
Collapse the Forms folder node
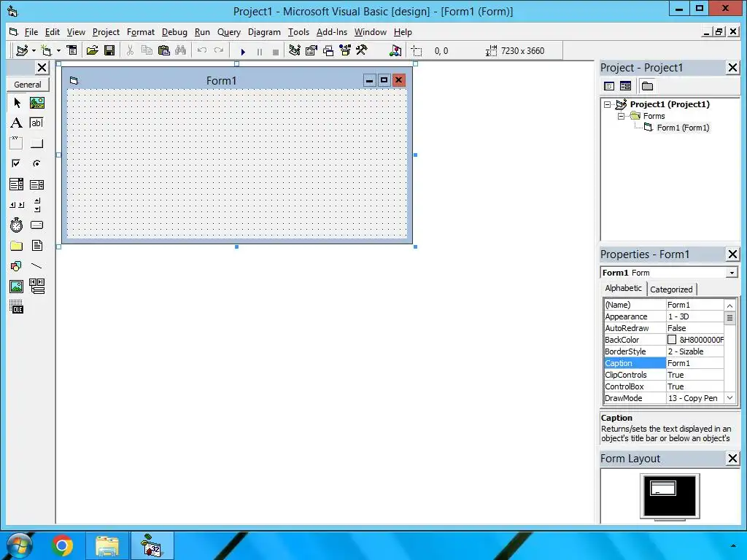[x=621, y=116]
